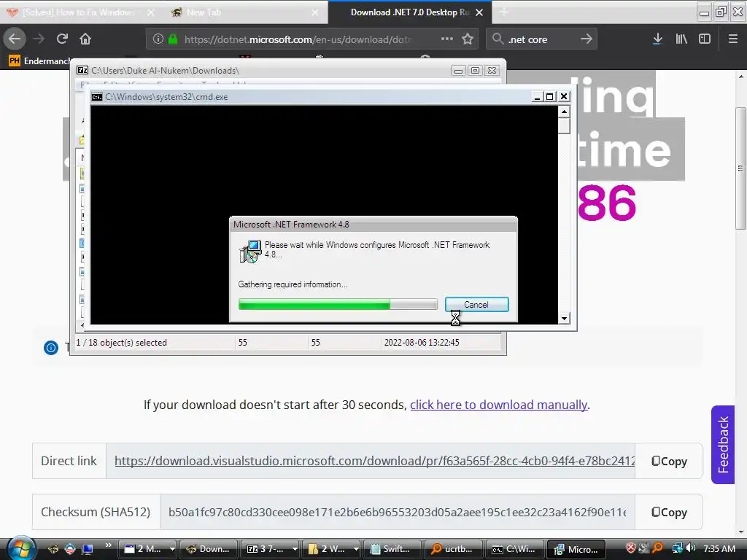Open the Feedback side button
The height and width of the screenshot is (560, 747).
tap(723, 445)
